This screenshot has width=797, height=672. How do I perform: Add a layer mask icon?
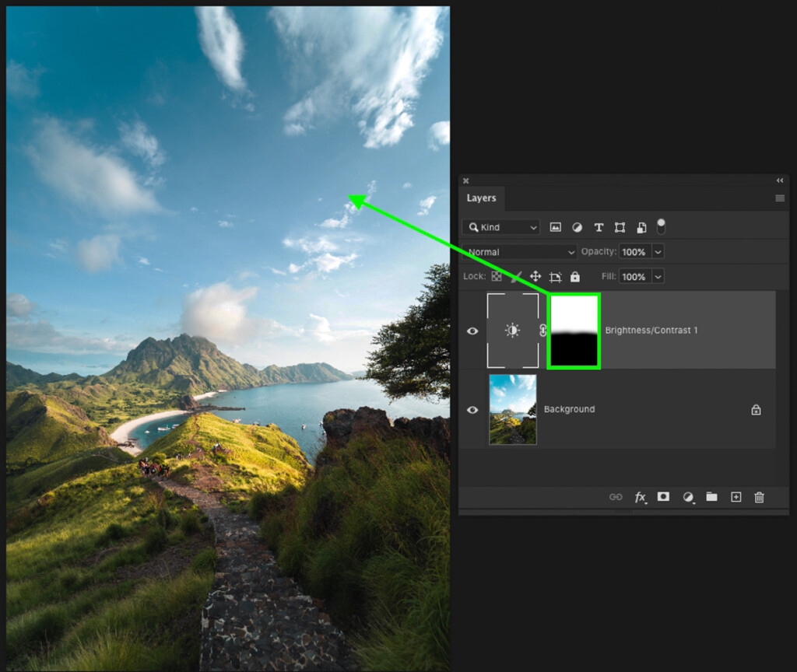point(663,496)
